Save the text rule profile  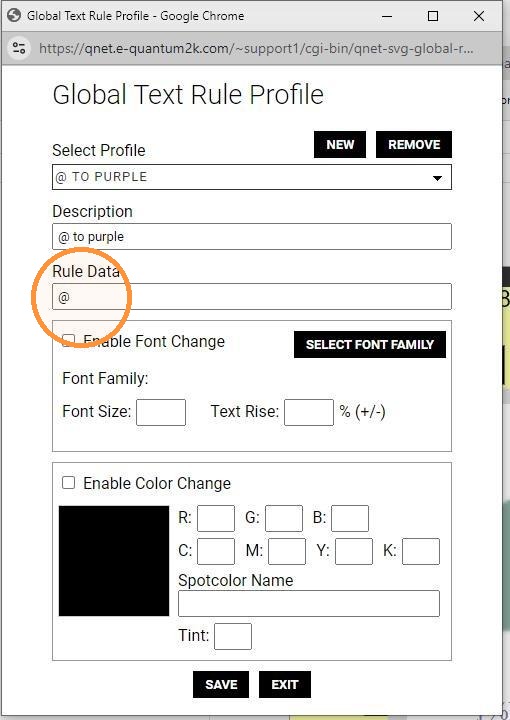(221, 684)
